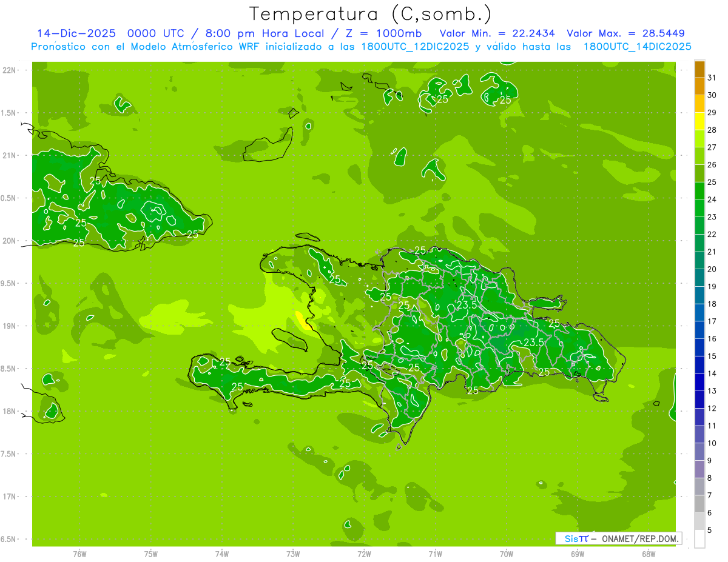Click the 'Valor Max. = 28.5449' readout
This screenshot has width=728, height=562.
pyautogui.click(x=625, y=33)
